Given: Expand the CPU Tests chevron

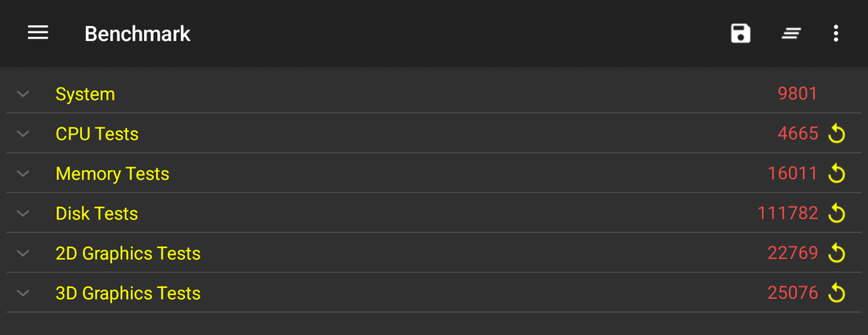Looking at the screenshot, I should [x=23, y=134].
